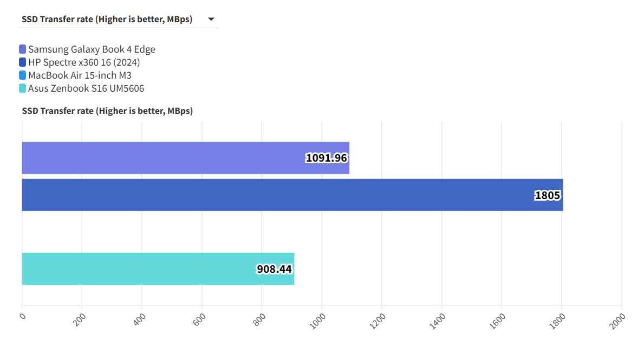Click MacBook Air 15-inch M3 legend swatch
644x339 pixels.
(22, 75)
